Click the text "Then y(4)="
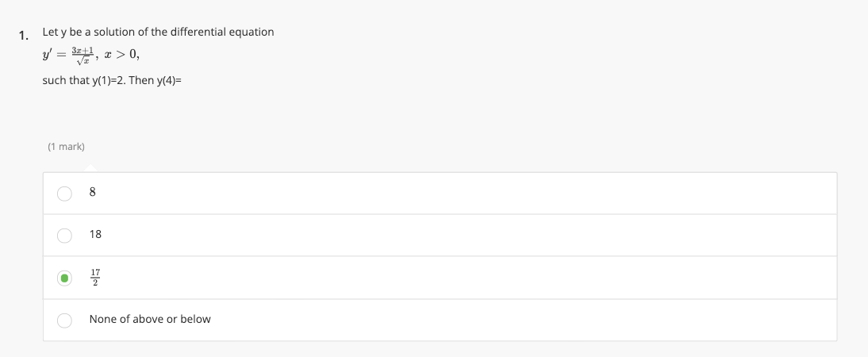Image resolution: width=868 pixels, height=357 pixels. click(155, 80)
